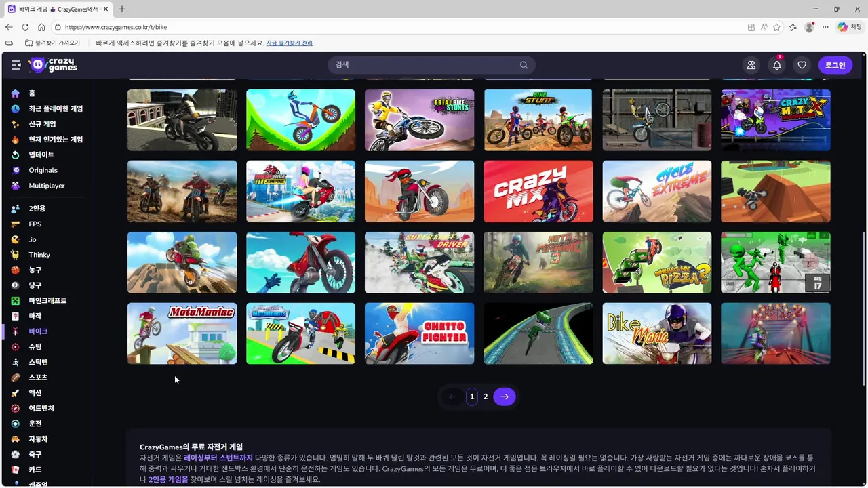Viewport: 868px width, 488px height.
Task: Click the 검색 search field
Action: (x=431, y=65)
